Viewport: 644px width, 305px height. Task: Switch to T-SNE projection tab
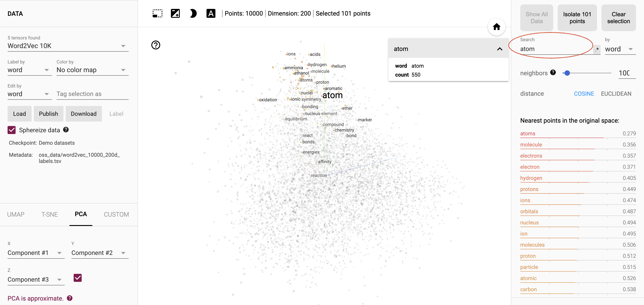tap(49, 214)
